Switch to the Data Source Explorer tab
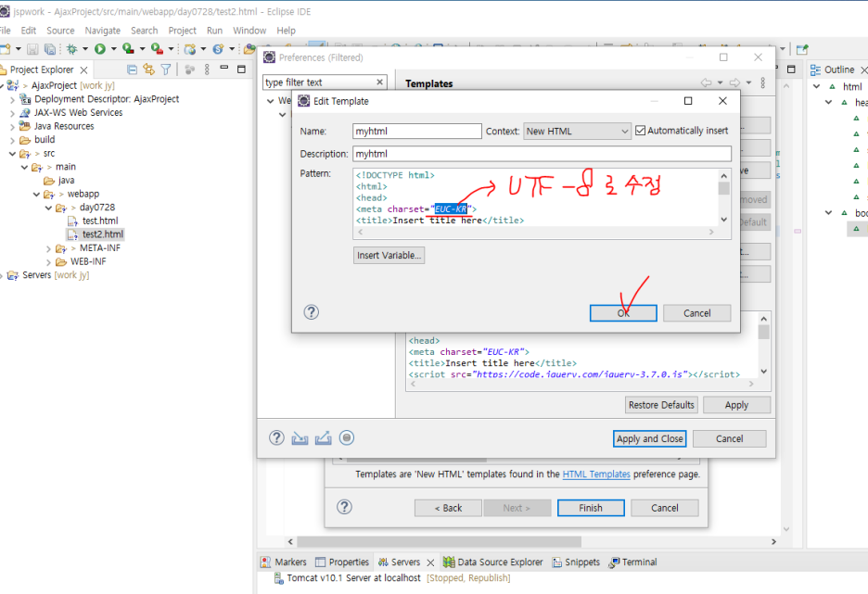This screenshot has width=868, height=594. 493,562
